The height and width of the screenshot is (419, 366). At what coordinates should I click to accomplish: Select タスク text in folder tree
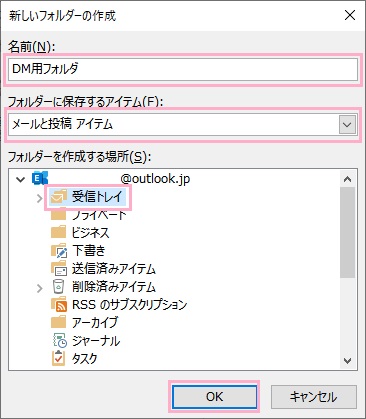point(85,358)
